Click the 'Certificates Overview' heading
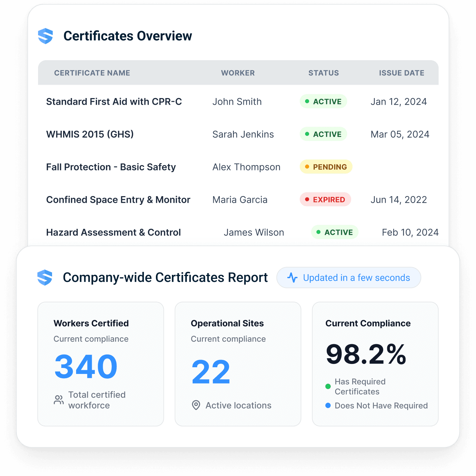The height and width of the screenshot is (476, 476). click(128, 36)
